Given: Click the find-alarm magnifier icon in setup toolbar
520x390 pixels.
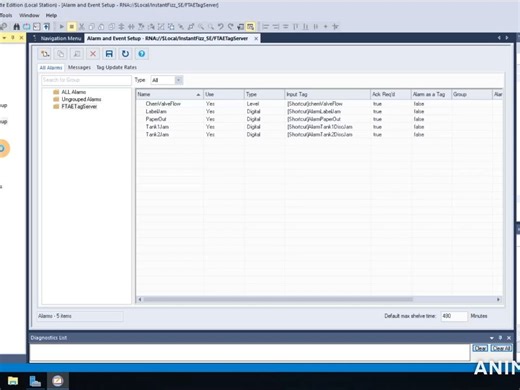Looking at the screenshot, I should point(77,54).
